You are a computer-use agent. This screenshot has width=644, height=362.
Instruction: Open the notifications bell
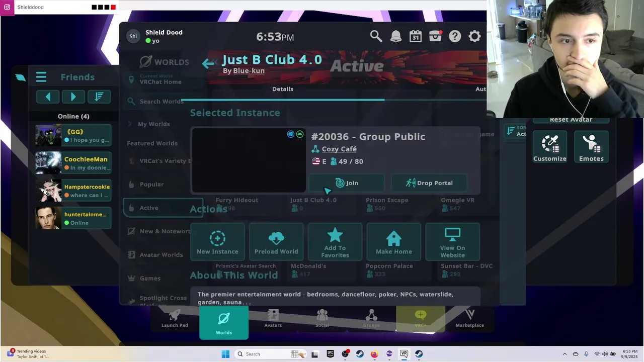click(x=396, y=36)
